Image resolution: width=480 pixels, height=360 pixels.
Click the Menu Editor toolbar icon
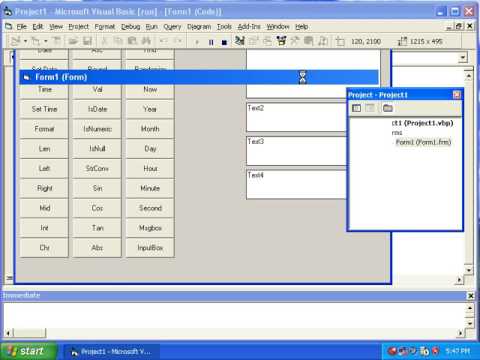[x=57, y=41]
